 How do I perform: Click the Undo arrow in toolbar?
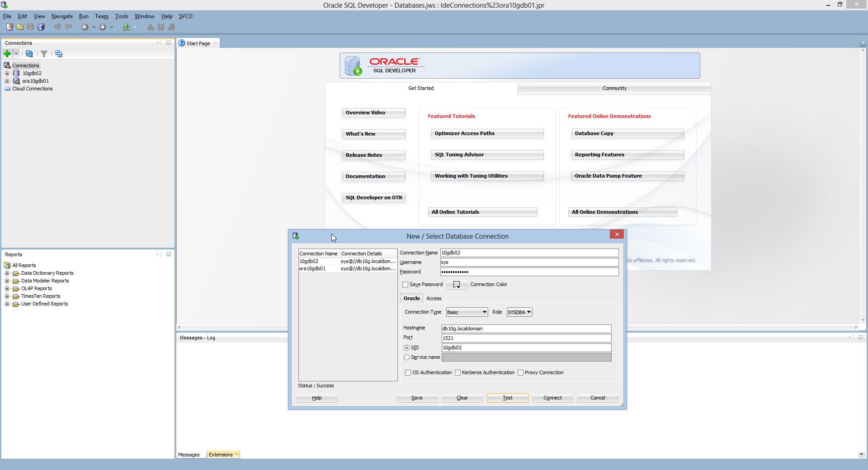[x=57, y=27]
